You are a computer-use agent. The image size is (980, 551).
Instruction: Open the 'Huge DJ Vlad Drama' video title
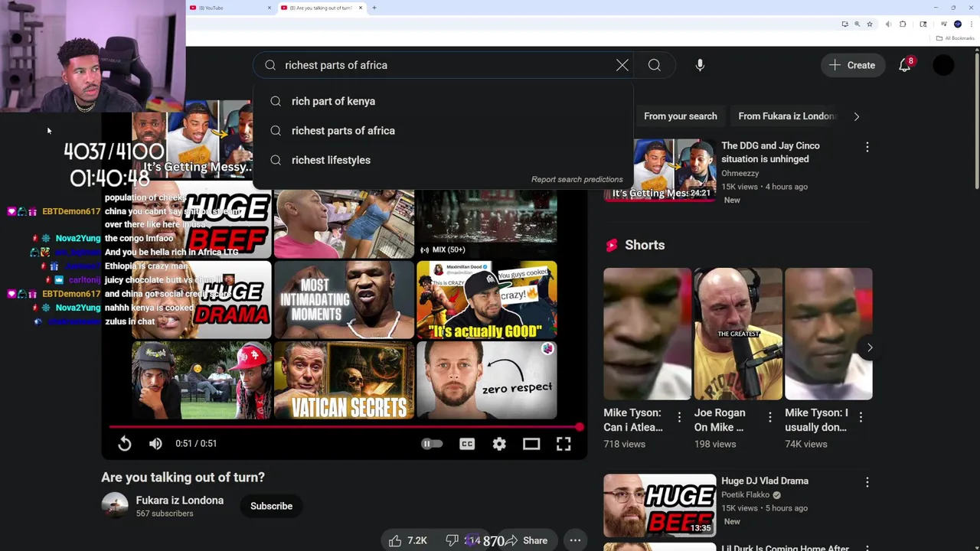(x=764, y=481)
